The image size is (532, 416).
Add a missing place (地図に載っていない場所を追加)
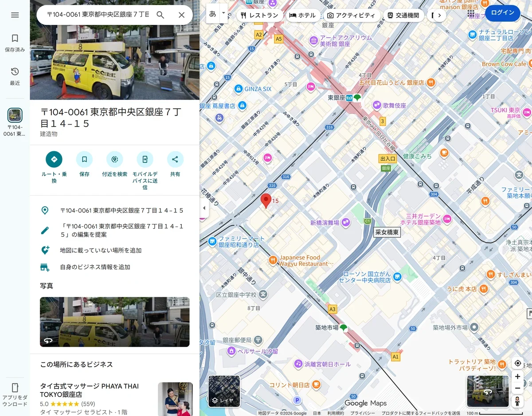point(114,251)
